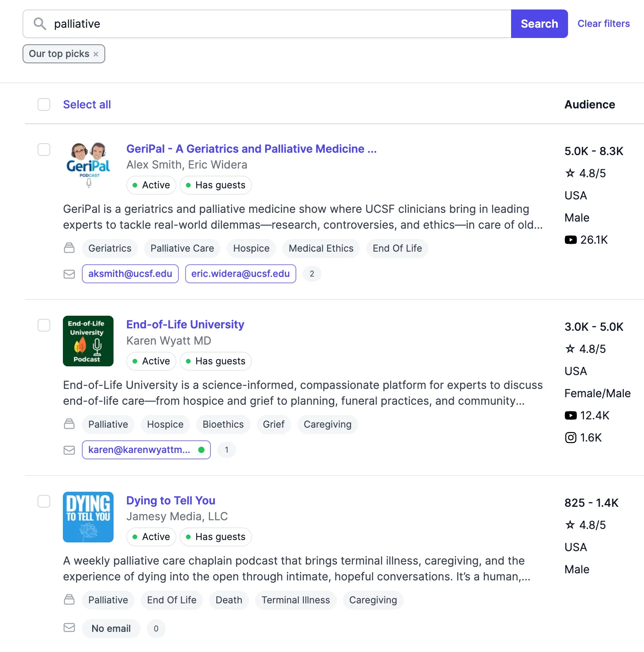644x652 pixels.
Task: Select the Bioethics tag
Action: pyautogui.click(x=223, y=425)
